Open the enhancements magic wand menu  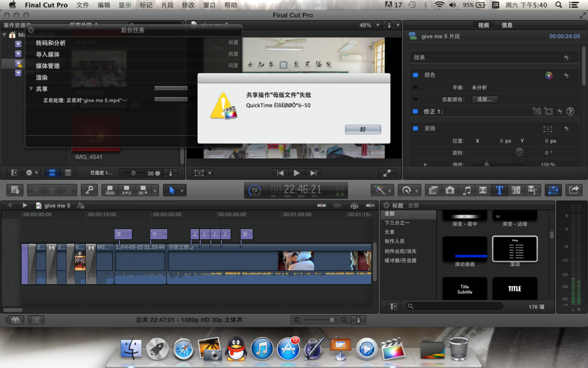[382, 190]
